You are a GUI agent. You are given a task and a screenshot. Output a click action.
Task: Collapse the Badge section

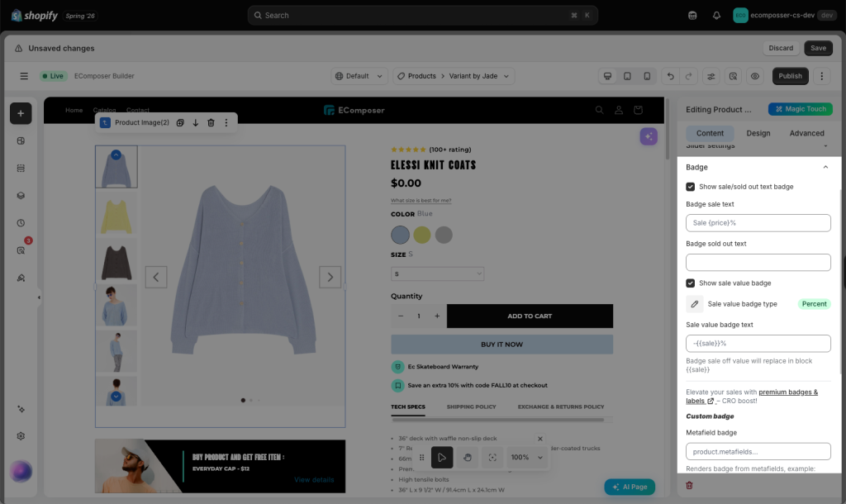(x=825, y=167)
